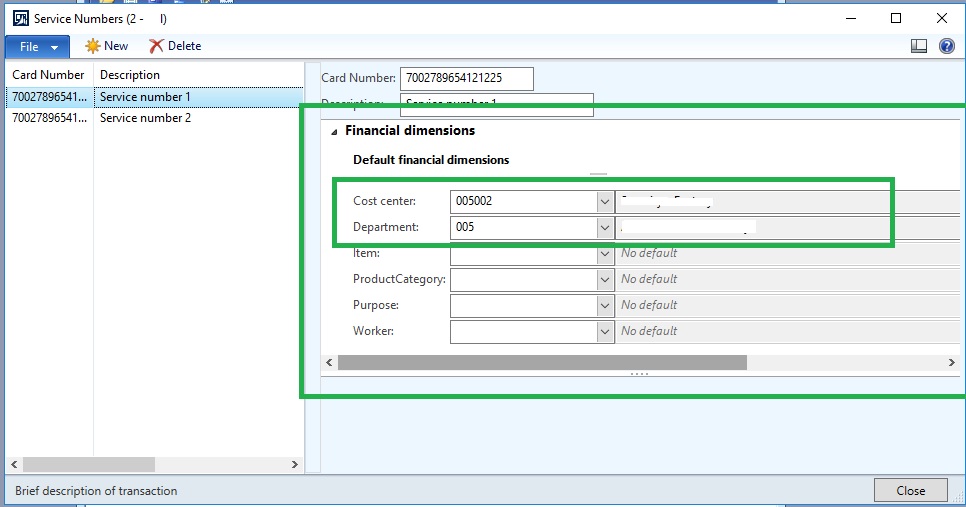The image size is (966, 507).
Task: Click the New record star icon
Action: click(x=93, y=46)
